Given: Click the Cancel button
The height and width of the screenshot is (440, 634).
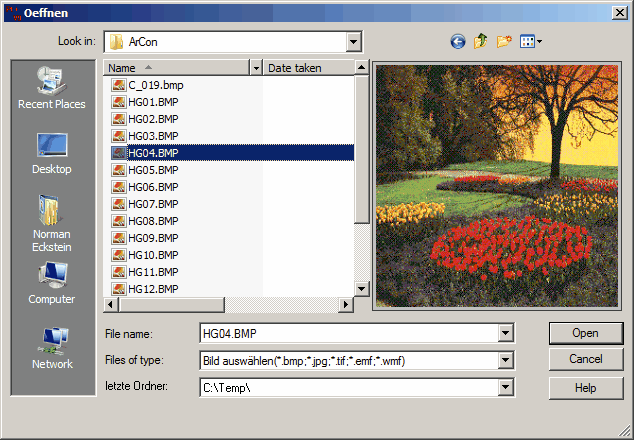Looking at the screenshot, I should (586, 359).
